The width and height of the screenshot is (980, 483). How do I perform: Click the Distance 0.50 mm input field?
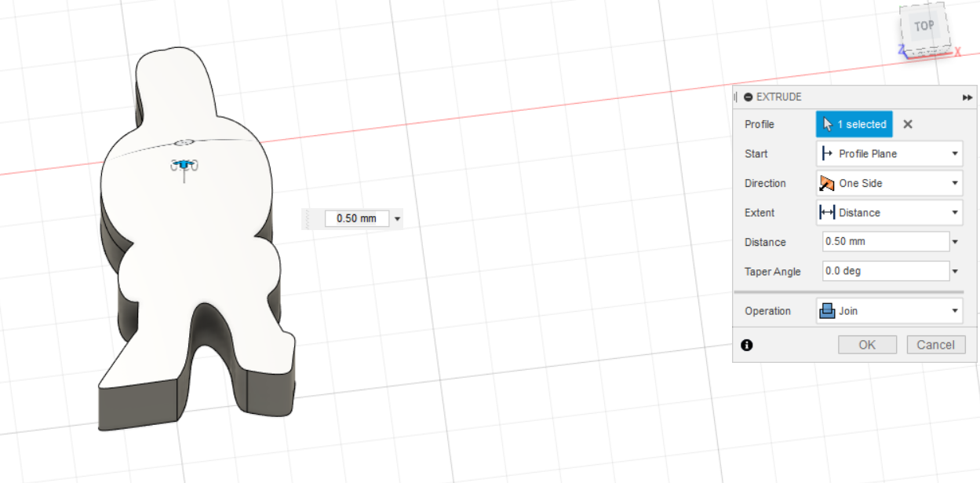click(886, 242)
